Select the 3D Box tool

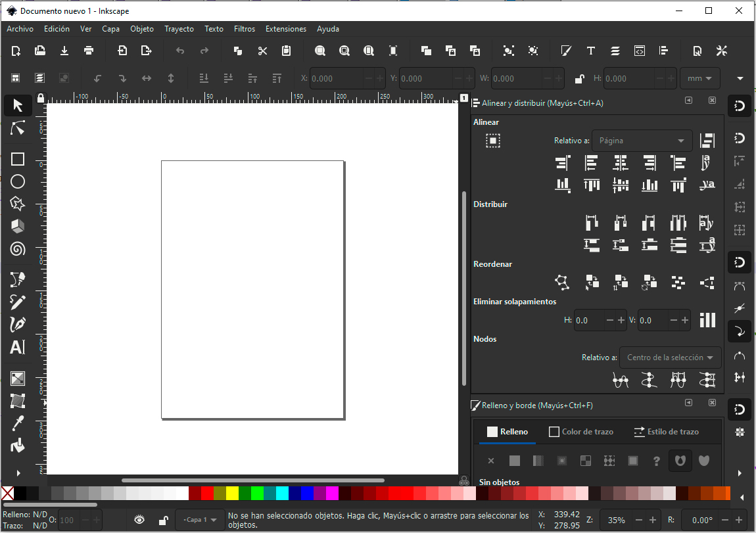[18, 226]
